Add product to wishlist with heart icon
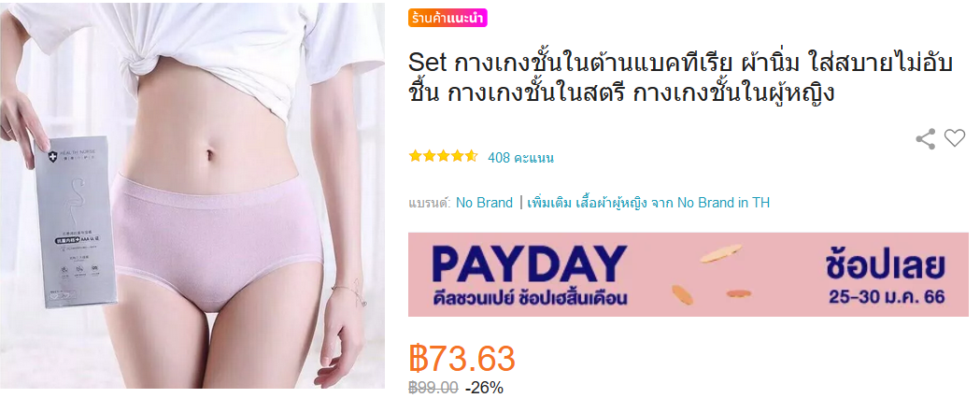Viewport: 980px width, 398px height. (955, 137)
